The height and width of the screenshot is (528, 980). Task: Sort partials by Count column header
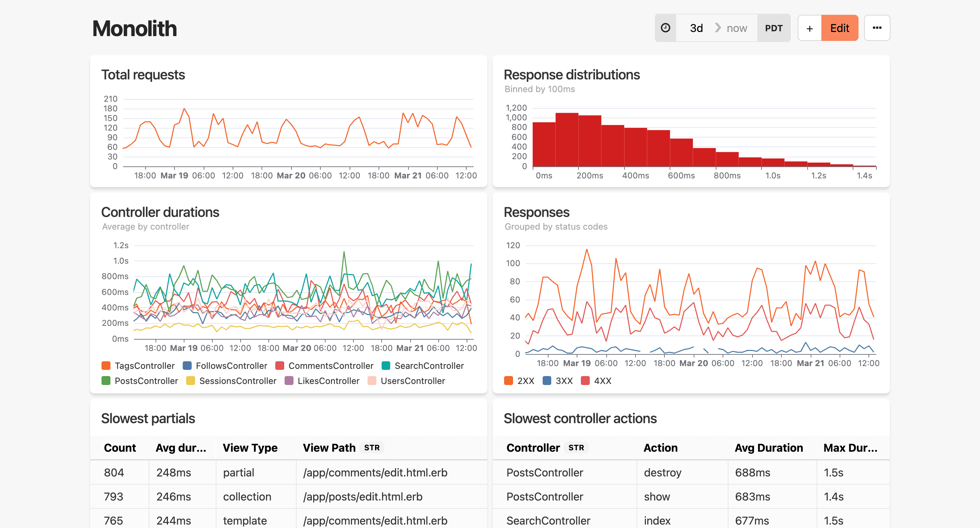tap(119, 448)
